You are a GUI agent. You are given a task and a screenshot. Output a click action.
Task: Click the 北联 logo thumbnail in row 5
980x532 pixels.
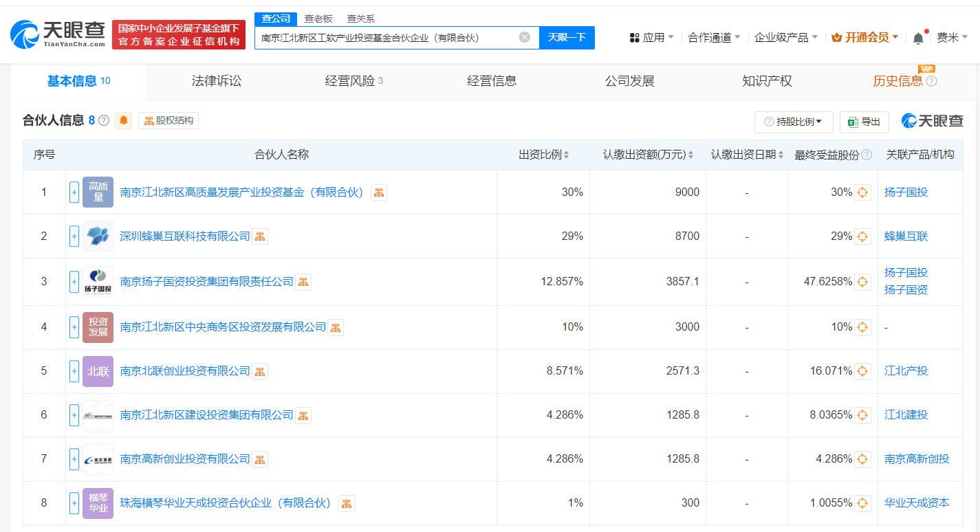click(x=98, y=371)
